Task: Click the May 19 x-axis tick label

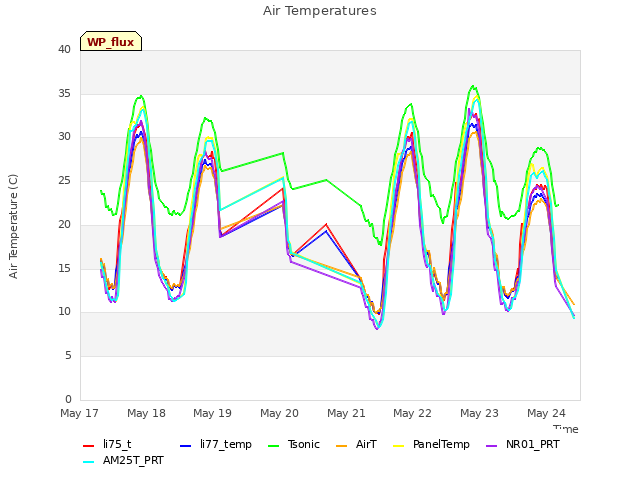Action: point(212,413)
